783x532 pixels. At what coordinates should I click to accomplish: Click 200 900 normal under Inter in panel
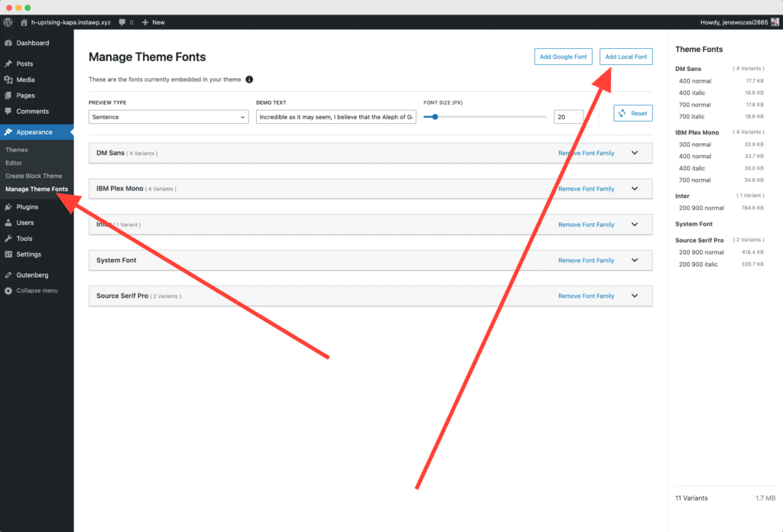(x=701, y=208)
